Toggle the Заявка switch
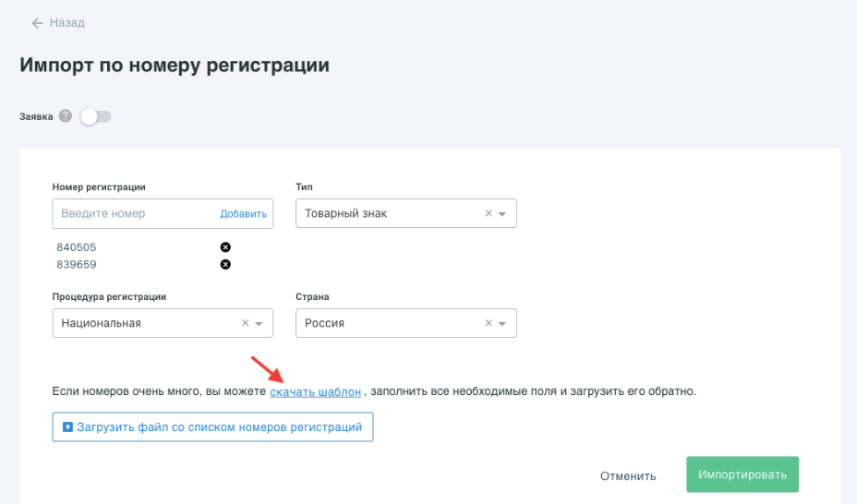This screenshot has height=504, width=857. coord(95,116)
